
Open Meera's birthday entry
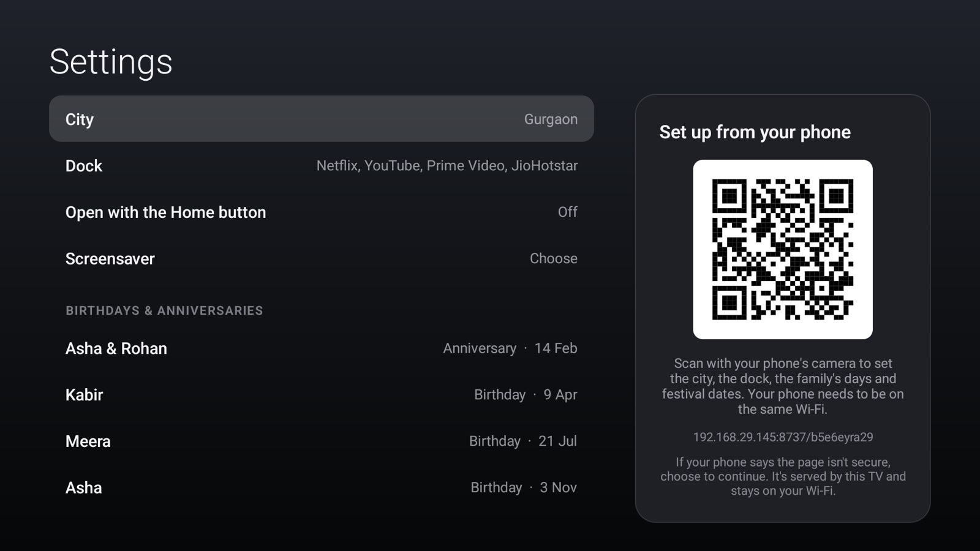pyautogui.click(x=322, y=441)
